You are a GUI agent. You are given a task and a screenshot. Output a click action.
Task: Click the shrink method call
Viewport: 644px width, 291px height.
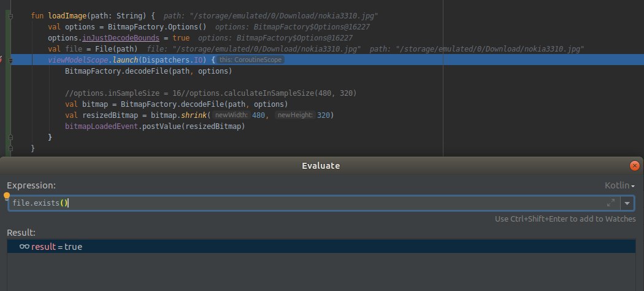(x=194, y=115)
